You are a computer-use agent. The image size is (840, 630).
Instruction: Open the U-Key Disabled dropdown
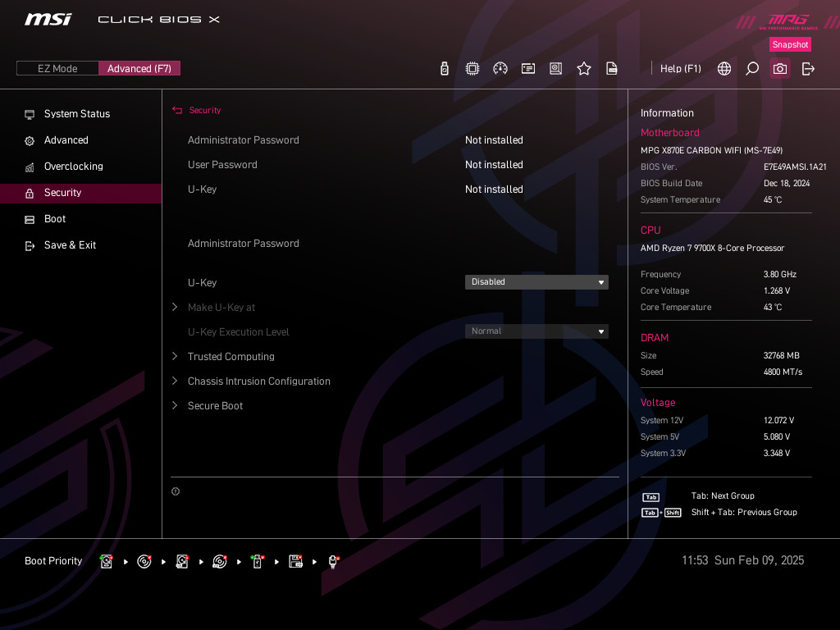[536, 282]
